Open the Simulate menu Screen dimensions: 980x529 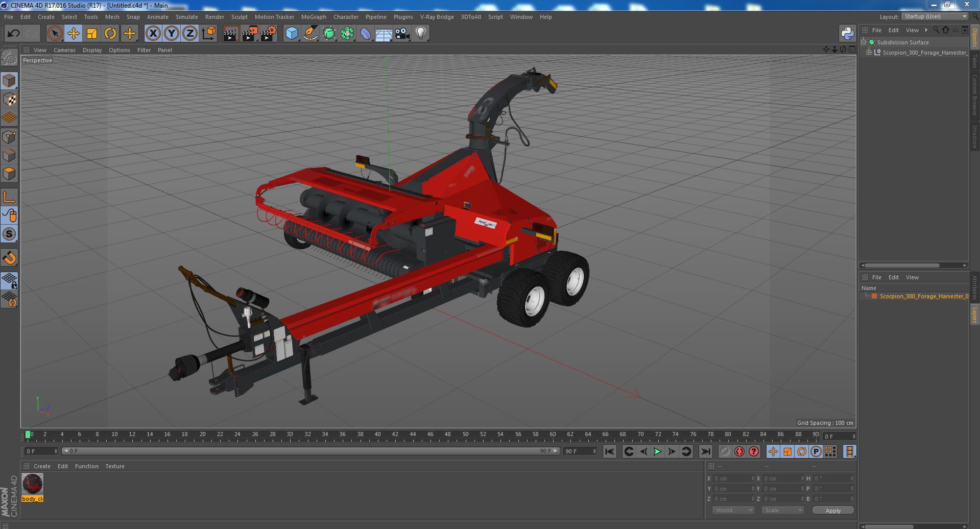186,17
